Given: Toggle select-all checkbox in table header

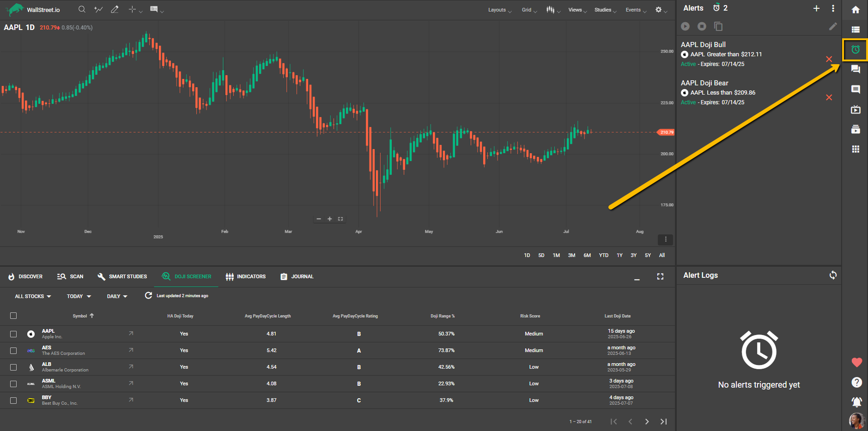Looking at the screenshot, I should pos(13,316).
